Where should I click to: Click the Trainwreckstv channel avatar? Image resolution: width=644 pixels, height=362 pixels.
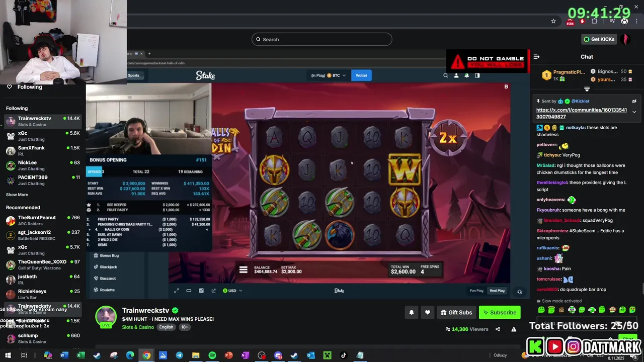pyautogui.click(x=106, y=317)
